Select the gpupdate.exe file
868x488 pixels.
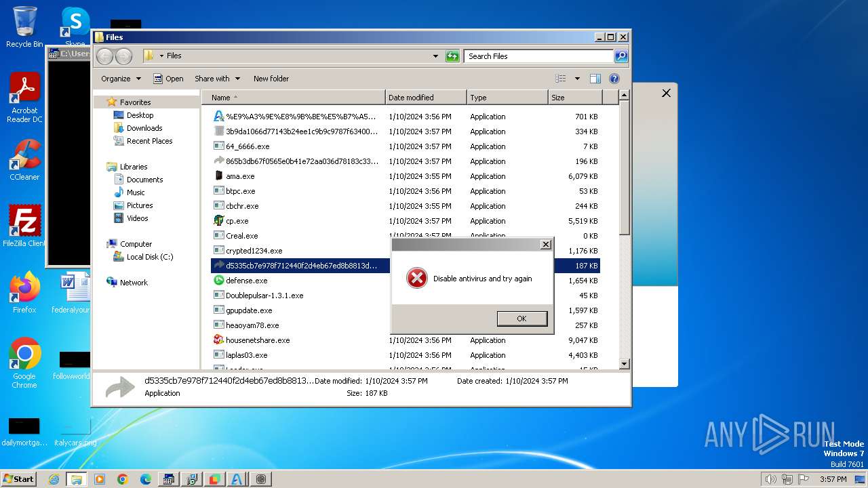(x=249, y=310)
